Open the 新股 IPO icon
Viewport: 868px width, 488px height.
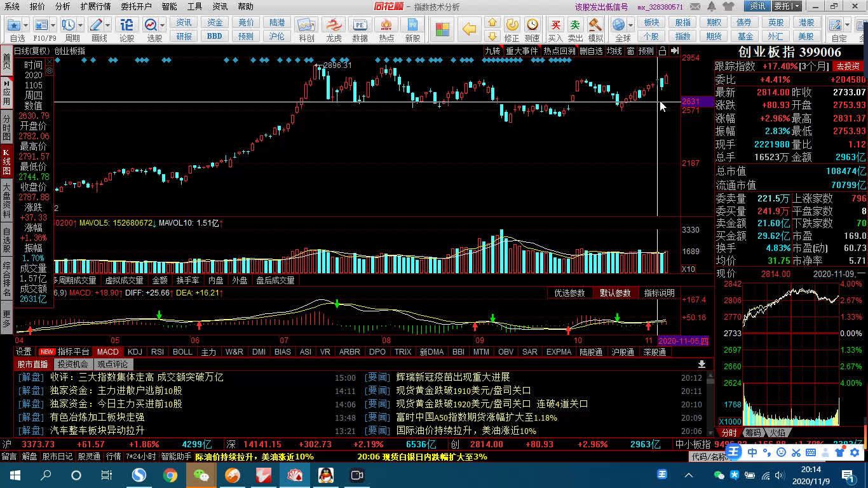point(413,25)
